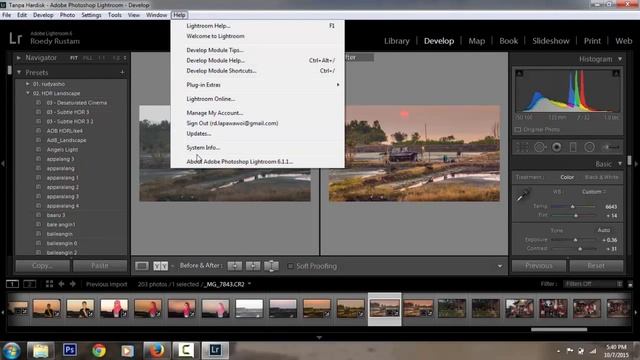
Task: Select the Graduated Filter tool
Action: point(573,147)
